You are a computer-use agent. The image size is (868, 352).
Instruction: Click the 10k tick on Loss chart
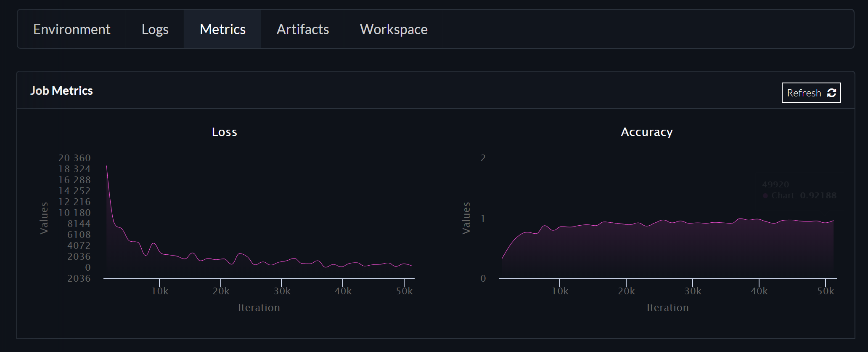coord(160,291)
